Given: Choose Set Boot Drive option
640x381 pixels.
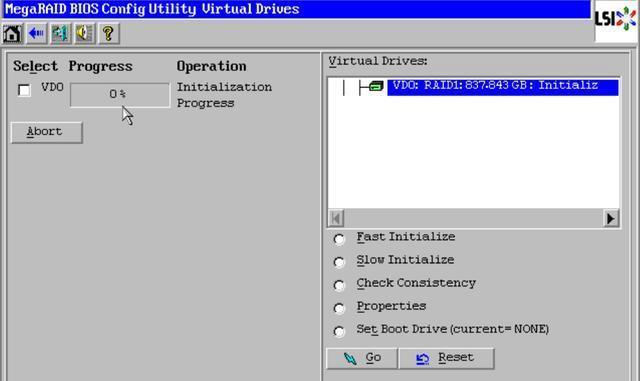Looking at the screenshot, I should [339, 331].
